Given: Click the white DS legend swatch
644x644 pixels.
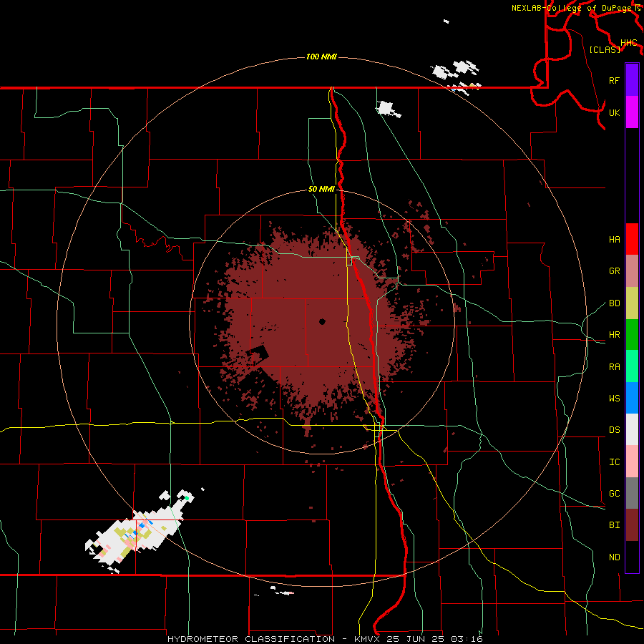Looking at the screenshot, I should point(632,429).
